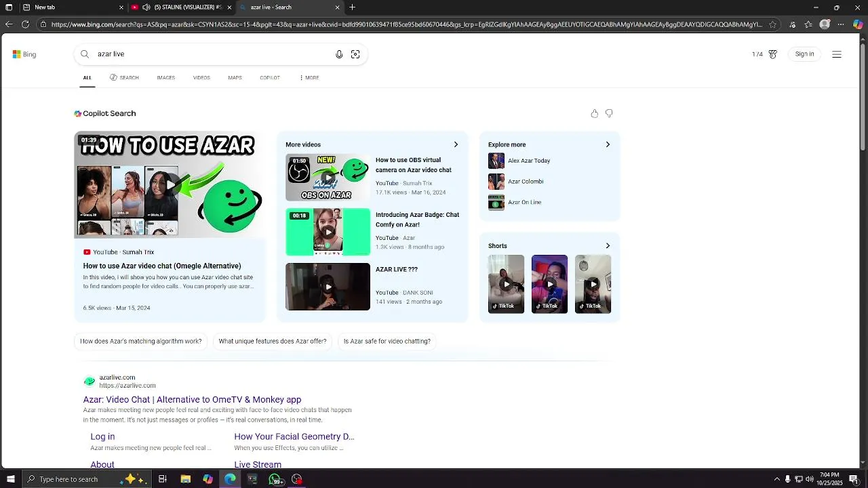Open Task View on taskbar

163,479
